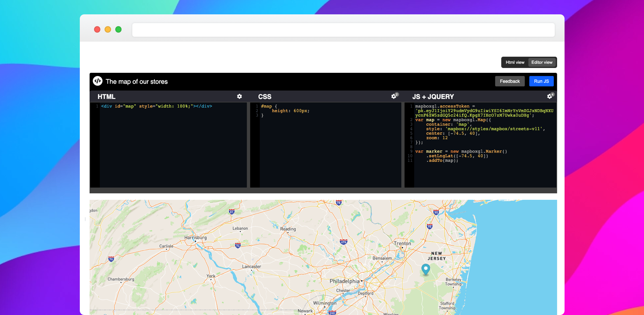Click the blue map marker pin
Image resolution: width=644 pixels, height=315 pixels.
pyautogui.click(x=426, y=269)
